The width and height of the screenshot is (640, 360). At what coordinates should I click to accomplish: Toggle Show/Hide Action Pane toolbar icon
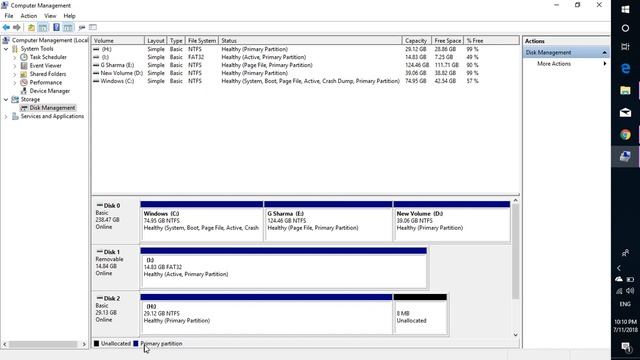click(68, 27)
